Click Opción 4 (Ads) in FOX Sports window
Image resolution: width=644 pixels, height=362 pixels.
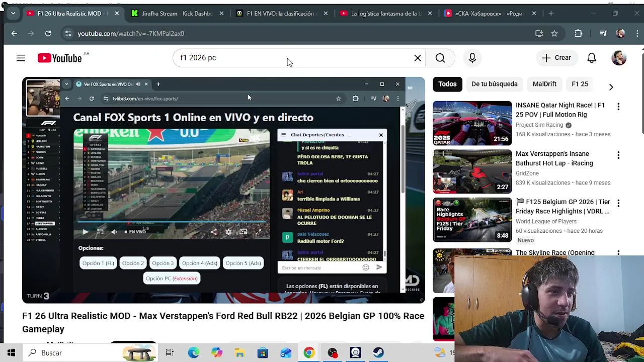200,263
